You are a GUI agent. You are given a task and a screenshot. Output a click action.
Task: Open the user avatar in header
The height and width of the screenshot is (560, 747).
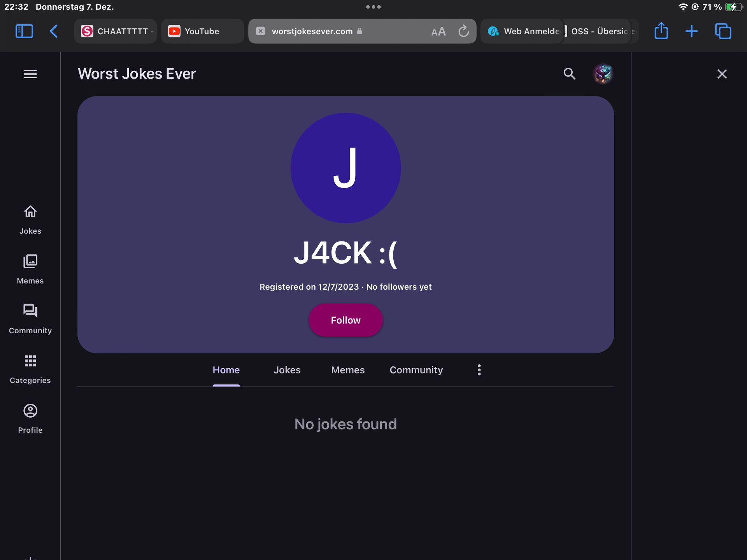[x=603, y=74]
